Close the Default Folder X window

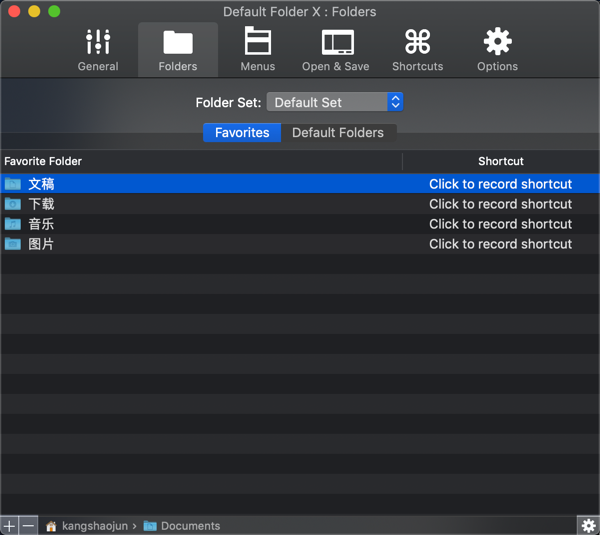point(14,11)
